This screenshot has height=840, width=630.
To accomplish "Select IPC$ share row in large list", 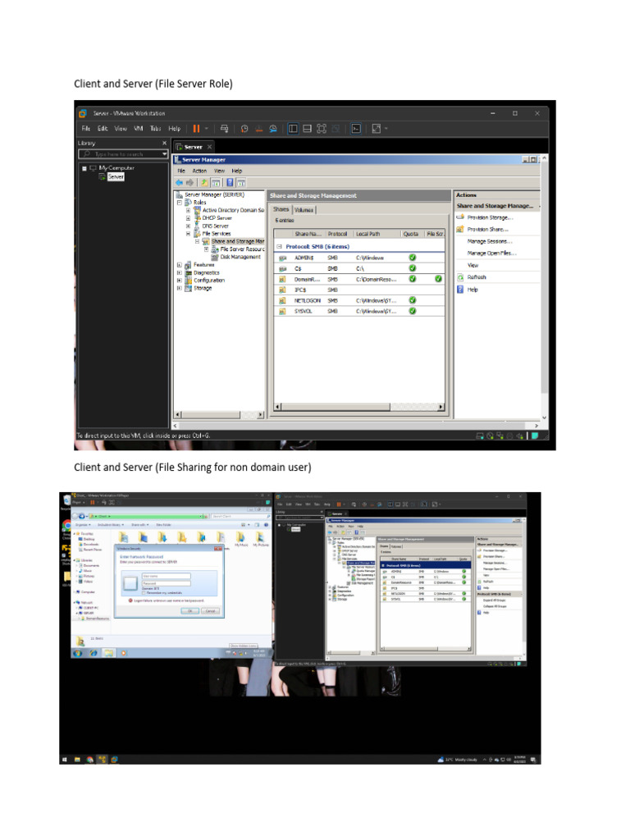I will pyautogui.click(x=359, y=290).
